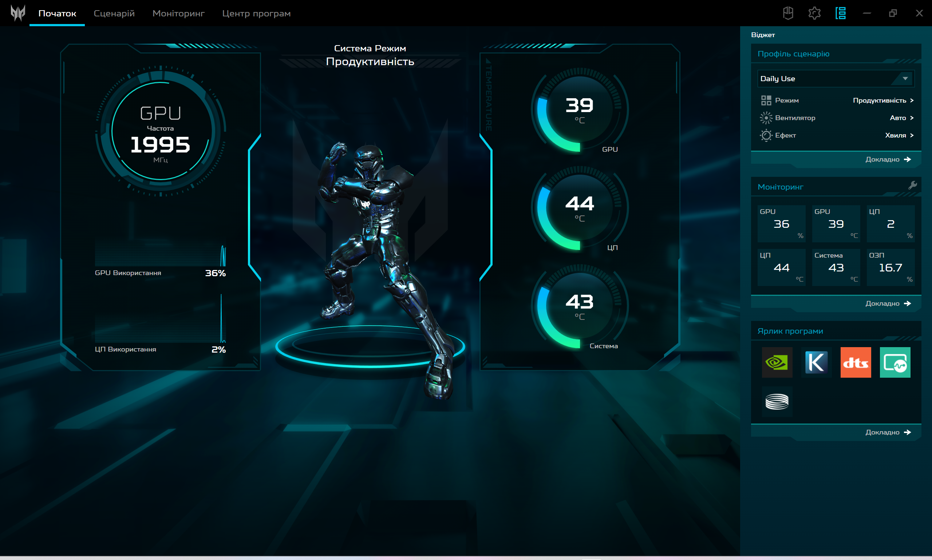Click the Predator logo at top left
Viewport: 932px width, 560px height.
(x=18, y=13)
